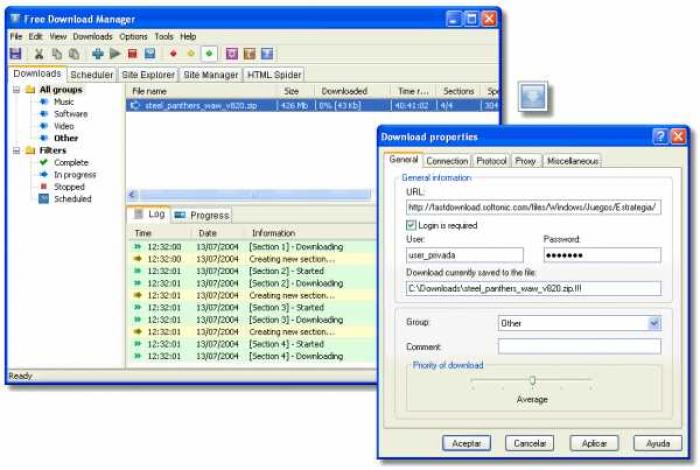Switch to the Scheduler tab
The width and height of the screenshot is (700, 470).
click(92, 75)
